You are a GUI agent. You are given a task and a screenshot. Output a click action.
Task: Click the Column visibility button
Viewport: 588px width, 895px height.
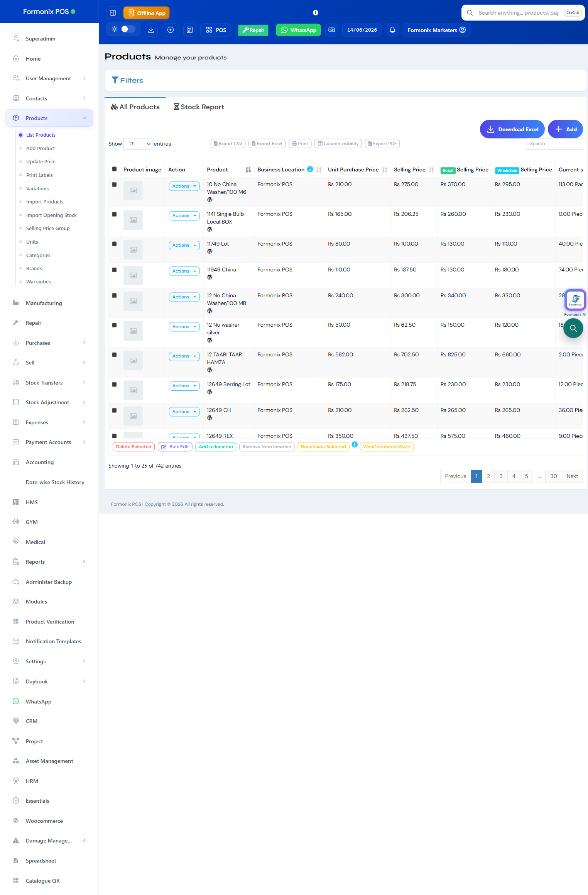[338, 144]
